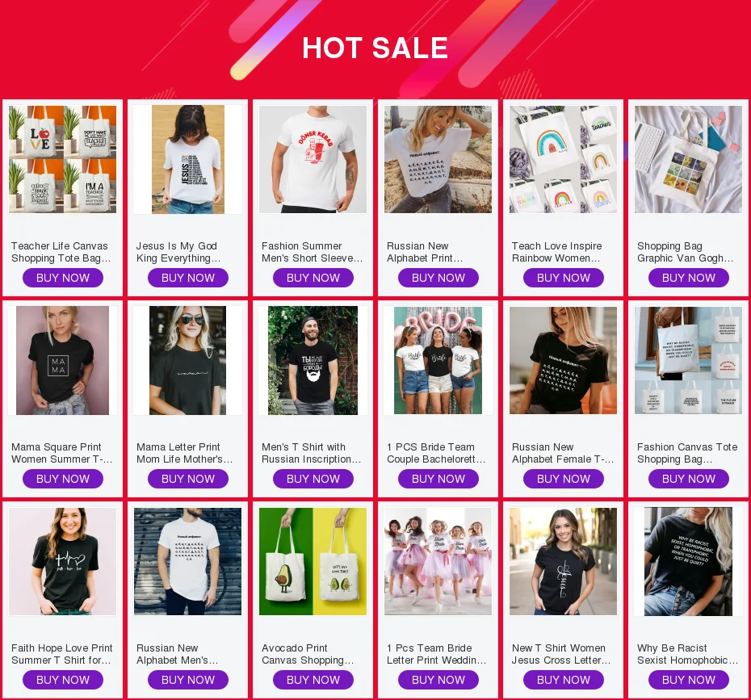Open the Teach Love Inspire Rainbow Women title

click(x=557, y=252)
